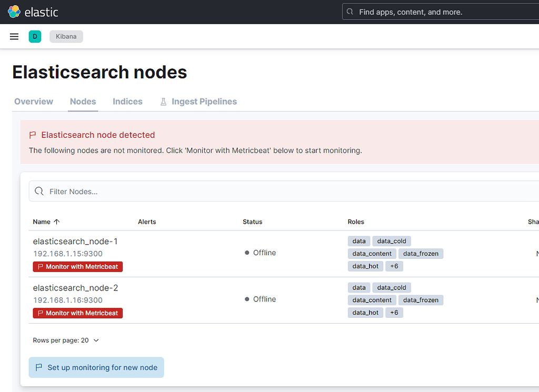
Task: Open the main navigation hamburger menu
Action: pyautogui.click(x=14, y=36)
